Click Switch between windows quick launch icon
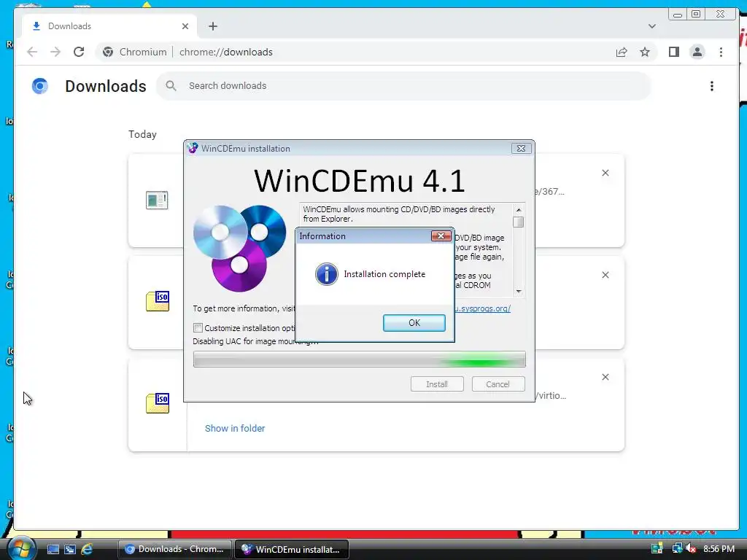This screenshot has height=560, width=747. pyautogui.click(x=70, y=549)
